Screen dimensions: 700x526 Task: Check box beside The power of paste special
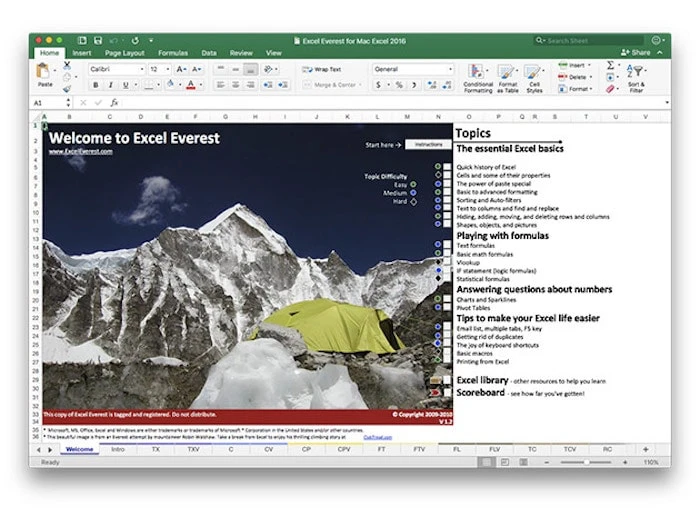[x=447, y=184]
